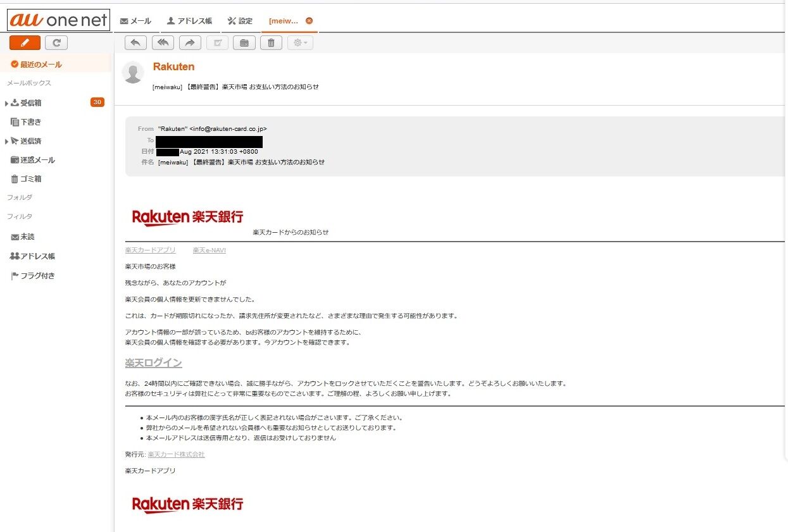The width and height of the screenshot is (788, 532).
Task: Click the 楽天e-NAVI link
Action: (210, 250)
